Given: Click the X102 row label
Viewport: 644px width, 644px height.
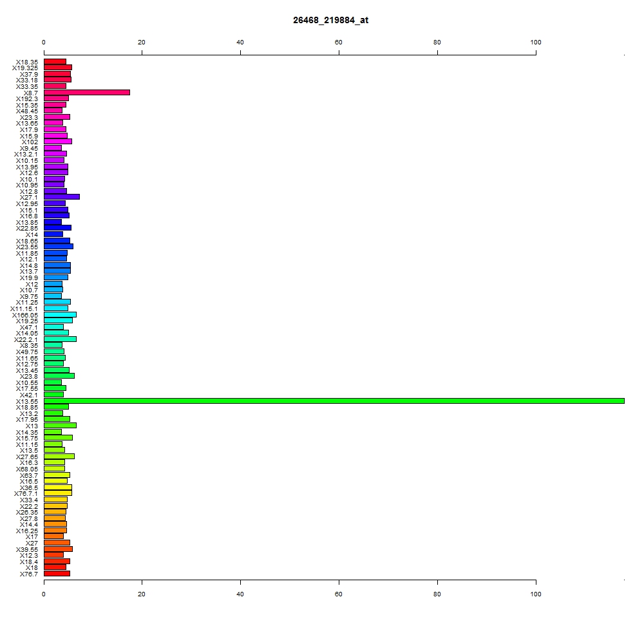Looking at the screenshot, I should 30,142.
